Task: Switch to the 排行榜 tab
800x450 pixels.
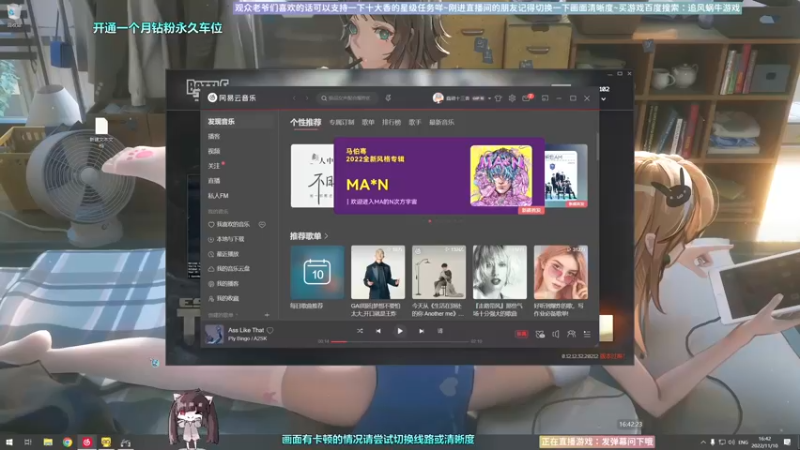Action: [391, 122]
